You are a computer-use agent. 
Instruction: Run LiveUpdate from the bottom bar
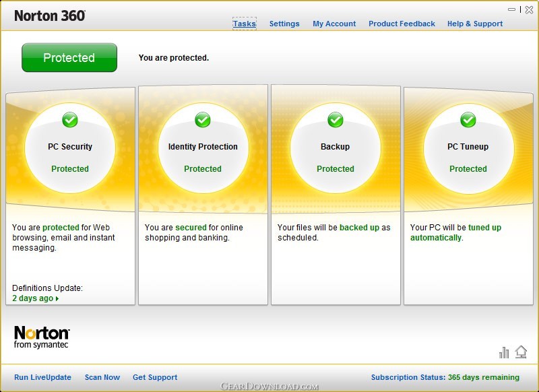click(42, 377)
